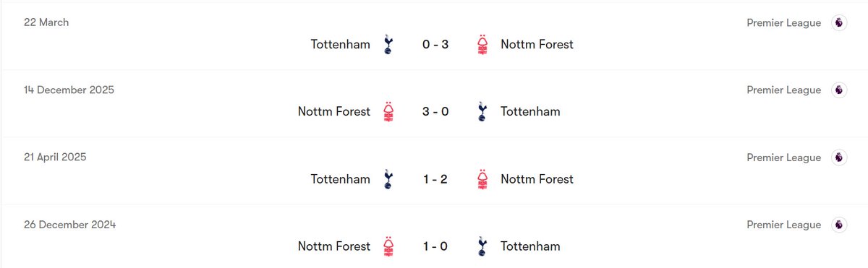Click Nottm Forest crest in 26 December 2024 match
The width and height of the screenshot is (868, 268).
[388, 246]
